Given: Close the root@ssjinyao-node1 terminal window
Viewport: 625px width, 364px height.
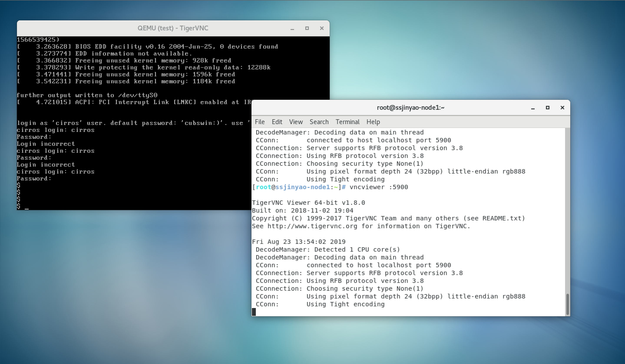Looking at the screenshot, I should click(x=562, y=108).
